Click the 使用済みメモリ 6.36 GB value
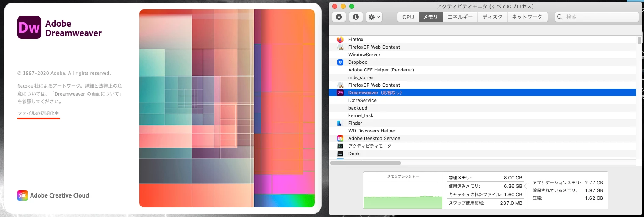 [x=513, y=186]
